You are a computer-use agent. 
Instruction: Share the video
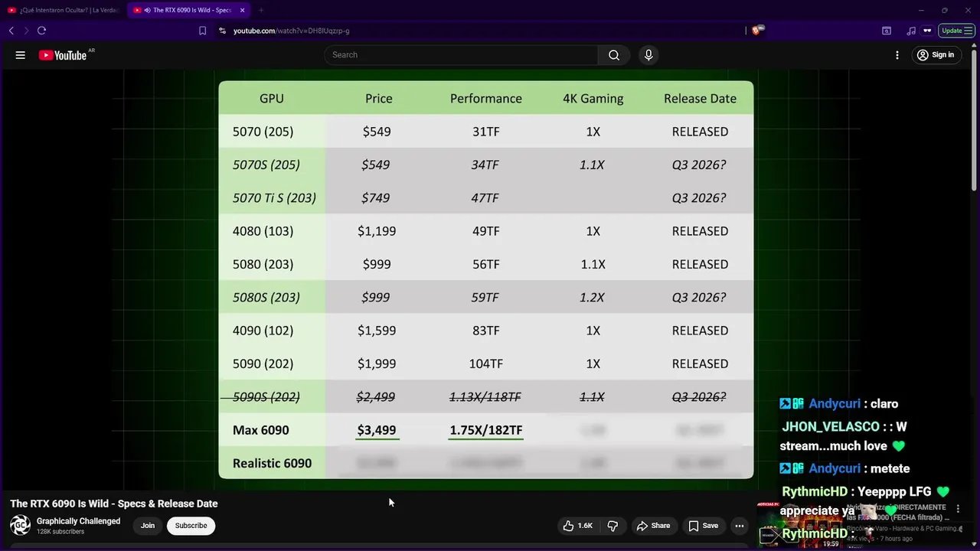click(653, 526)
